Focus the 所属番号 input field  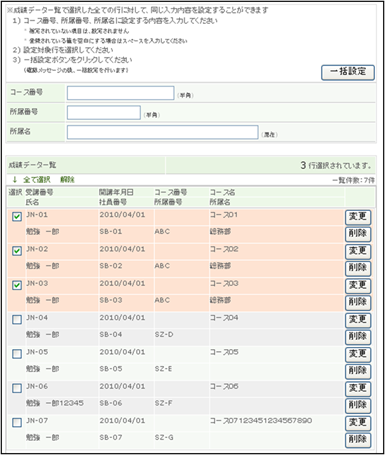tap(104, 113)
